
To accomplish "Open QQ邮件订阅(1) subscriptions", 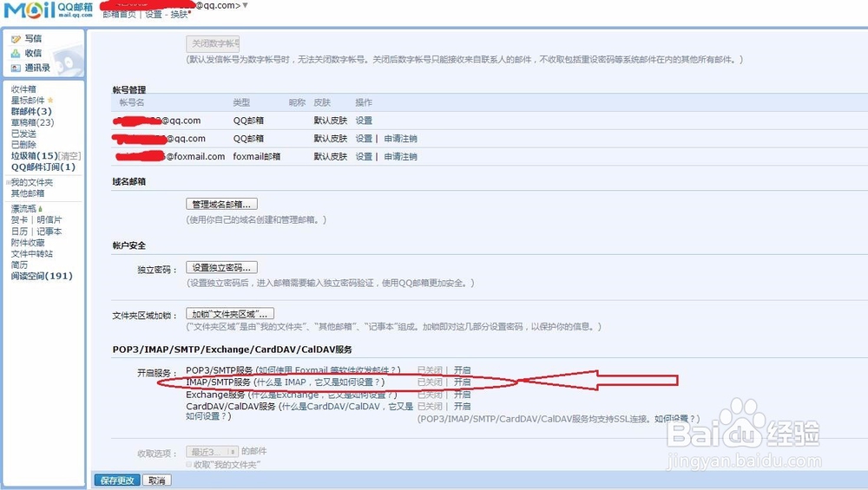I will [43, 167].
